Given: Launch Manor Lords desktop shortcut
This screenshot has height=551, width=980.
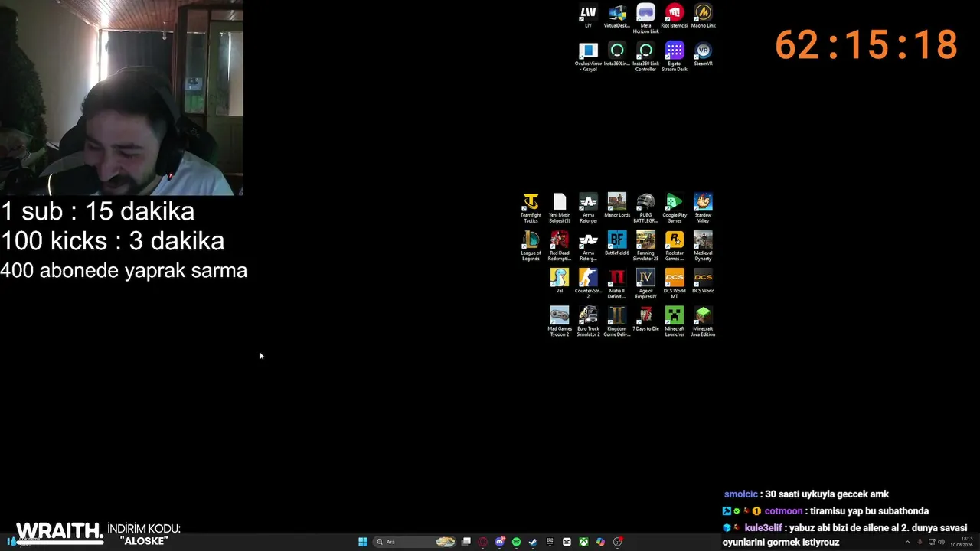Looking at the screenshot, I should tap(617, 206).
